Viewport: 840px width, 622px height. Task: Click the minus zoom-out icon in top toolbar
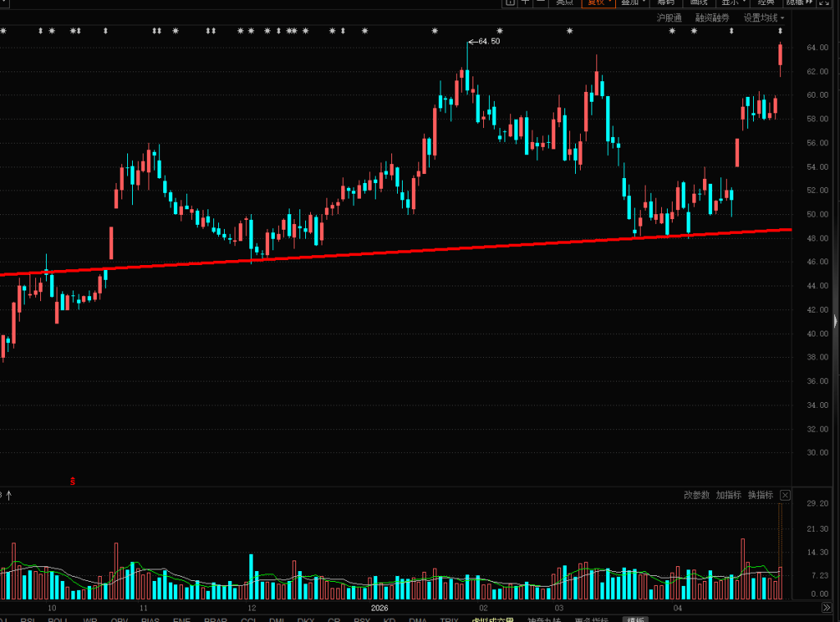(541, 2)
